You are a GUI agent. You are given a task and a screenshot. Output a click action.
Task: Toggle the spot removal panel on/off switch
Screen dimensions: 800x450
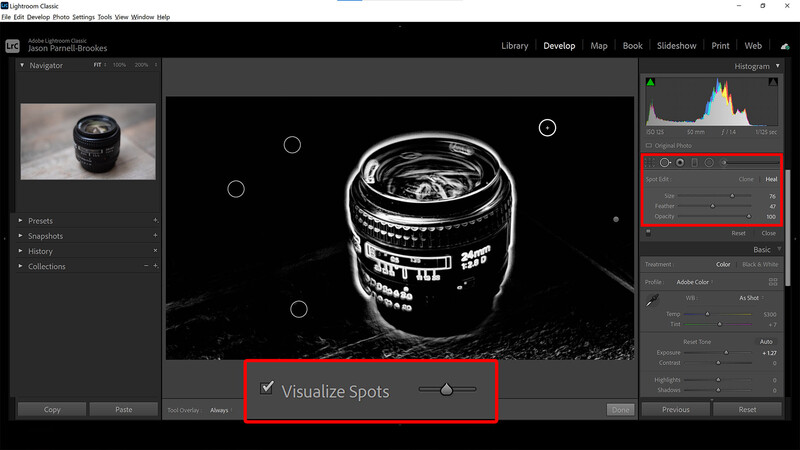648,233
